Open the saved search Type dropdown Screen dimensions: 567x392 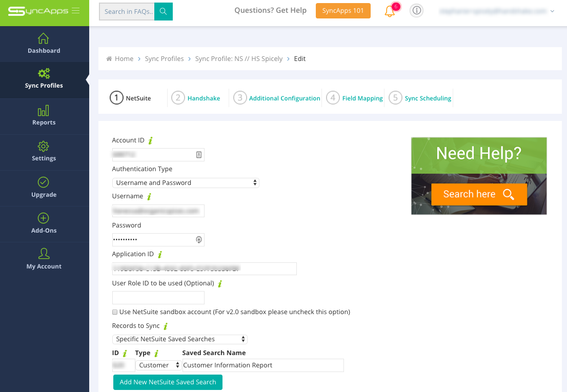pos(158,365)
